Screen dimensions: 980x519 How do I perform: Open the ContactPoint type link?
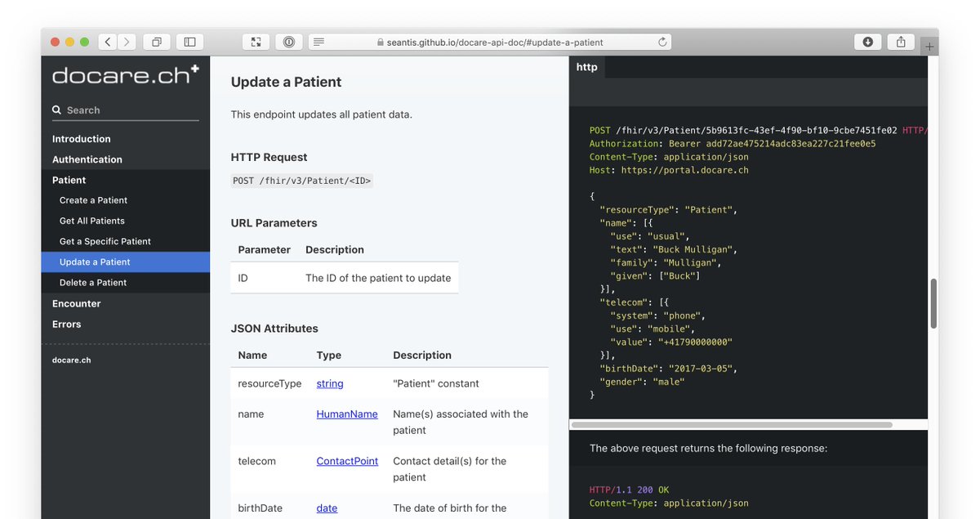click(347, 461)
